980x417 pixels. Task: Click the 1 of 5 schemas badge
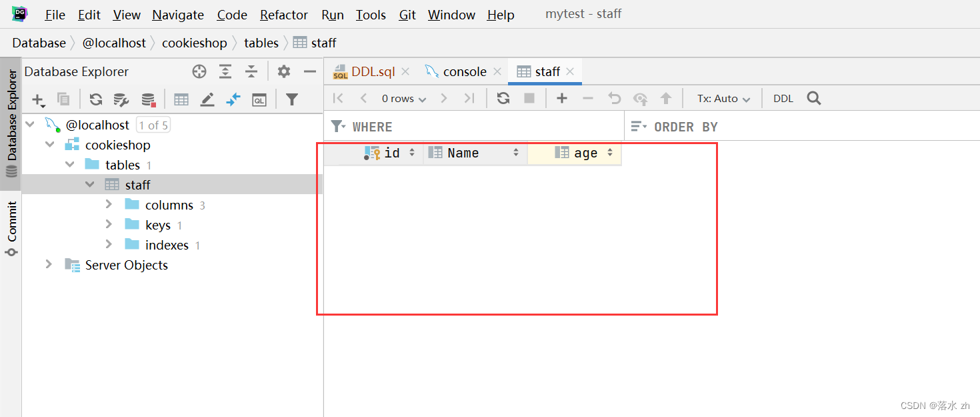[x=153, y=125]
